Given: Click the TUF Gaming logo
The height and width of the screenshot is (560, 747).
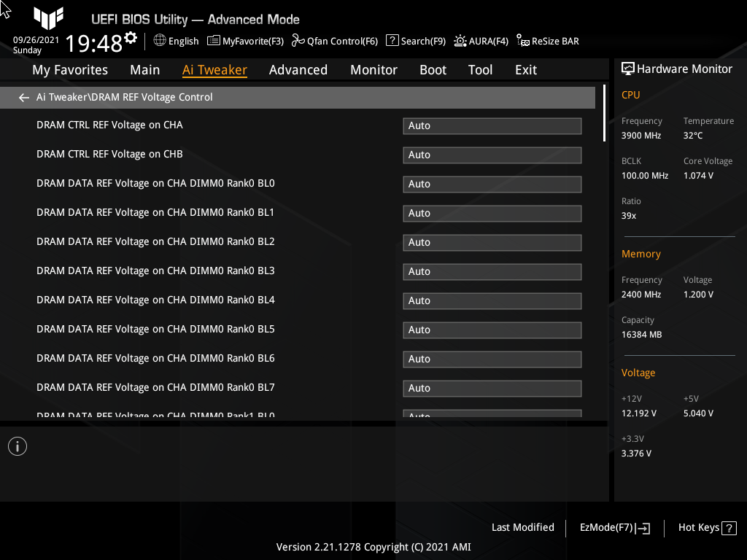Looking at the screenshot, I should (48, 19).
